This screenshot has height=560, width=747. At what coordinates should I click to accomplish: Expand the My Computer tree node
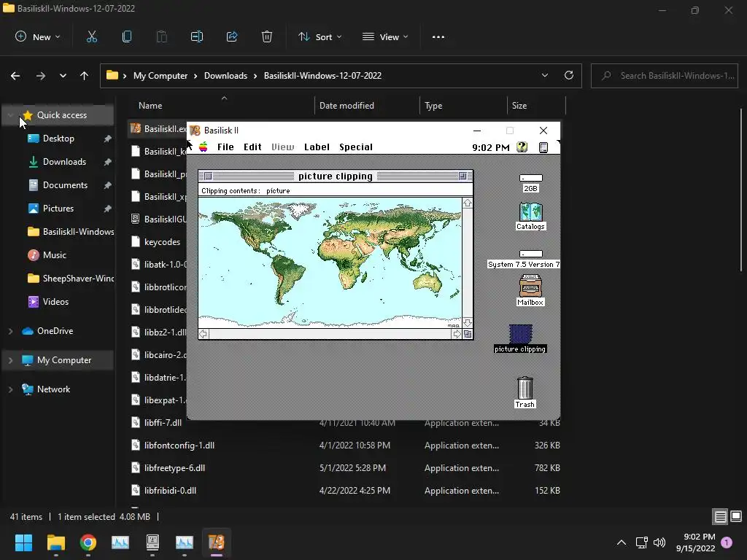(x=10, y=360)
